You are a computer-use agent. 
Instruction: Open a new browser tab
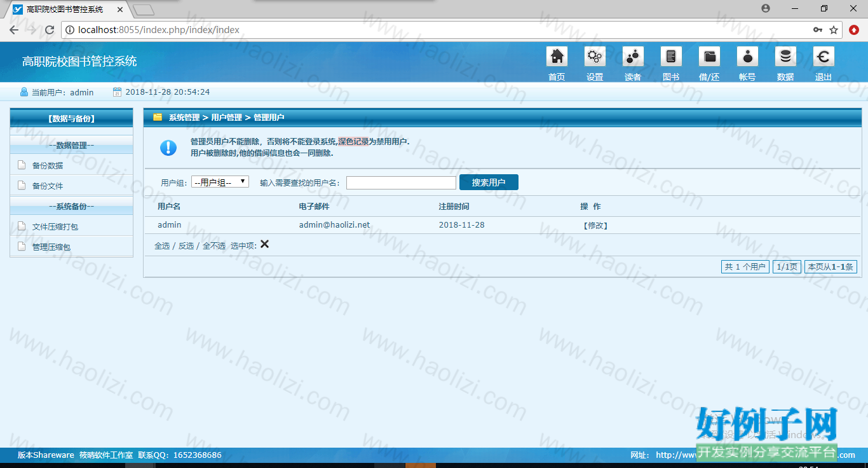pyautogui.click(x=144, y=10)
